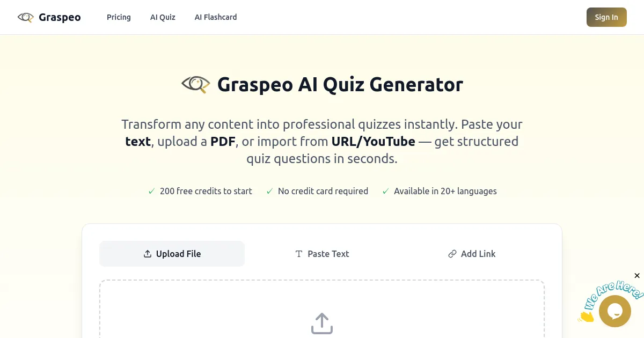Click the upload arrow inside the dropzone
644x338 pixels.
coord(321,323)
